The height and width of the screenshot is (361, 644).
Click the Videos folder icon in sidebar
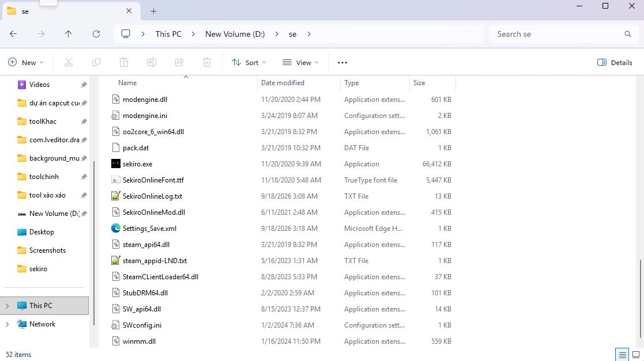click(22, 85)
